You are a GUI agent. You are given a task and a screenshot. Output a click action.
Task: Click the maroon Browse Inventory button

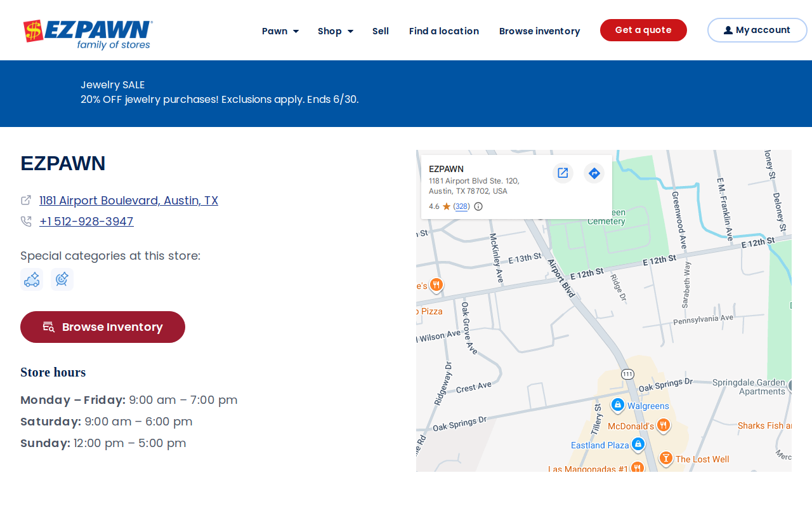103,327
